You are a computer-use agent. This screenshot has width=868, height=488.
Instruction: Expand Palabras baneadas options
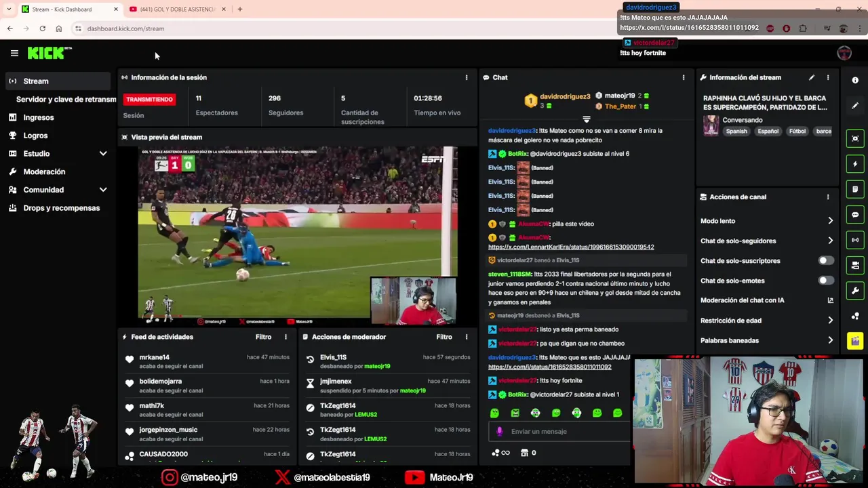[830, 340]
